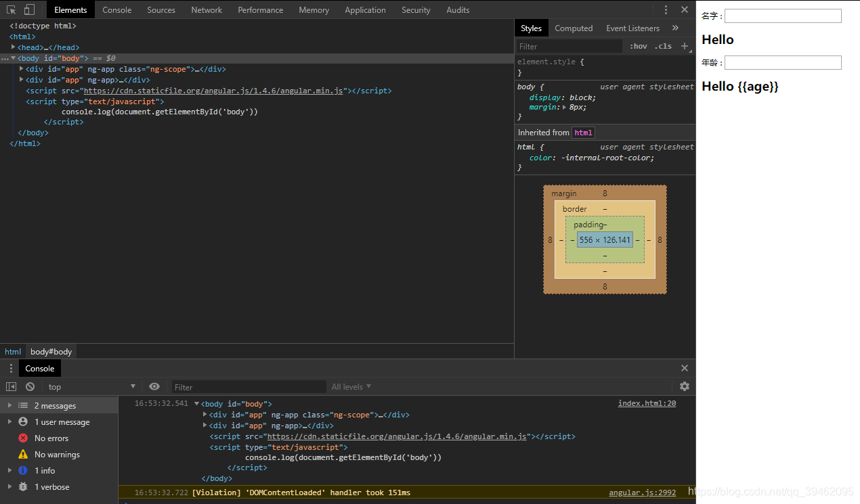The height and width of the screenshot is (504, 860).
Task: Open angular.js:2992 source link
Action: point(642,492)
